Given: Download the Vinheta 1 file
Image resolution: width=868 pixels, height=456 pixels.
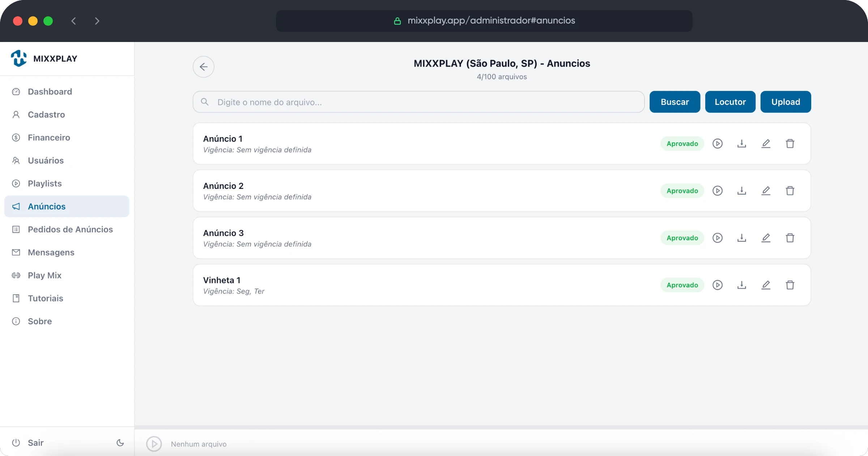Looking at the screenshot, I should click(x=742, y=285).
